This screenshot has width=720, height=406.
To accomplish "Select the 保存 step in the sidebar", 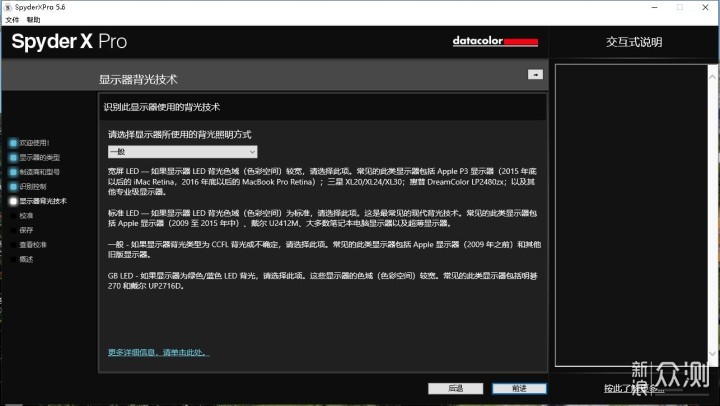I will (26, 230).
